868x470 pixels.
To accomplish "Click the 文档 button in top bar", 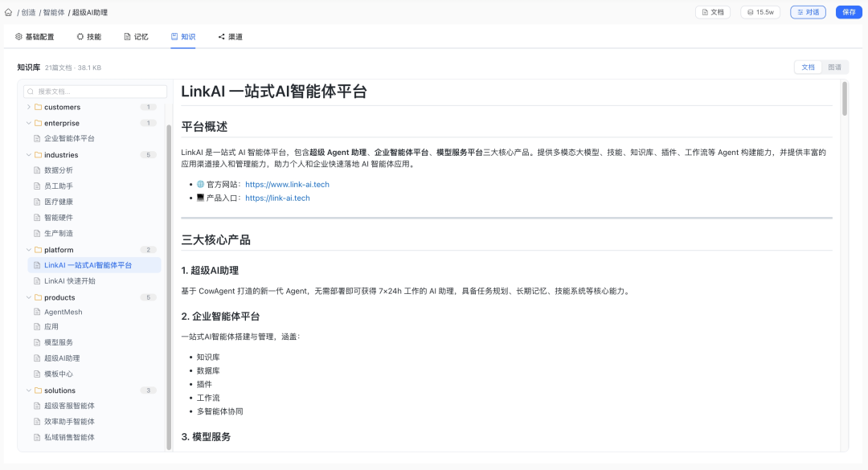I will (713, 12).
